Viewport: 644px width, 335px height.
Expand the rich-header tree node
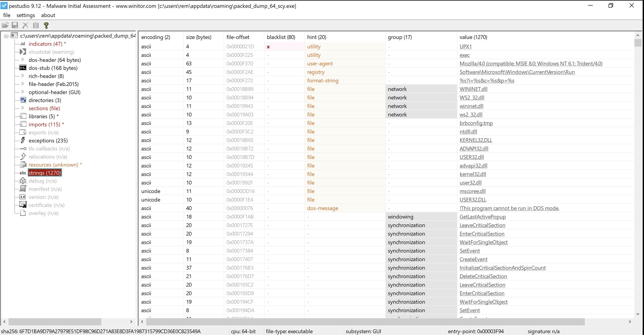click(23, 76)
